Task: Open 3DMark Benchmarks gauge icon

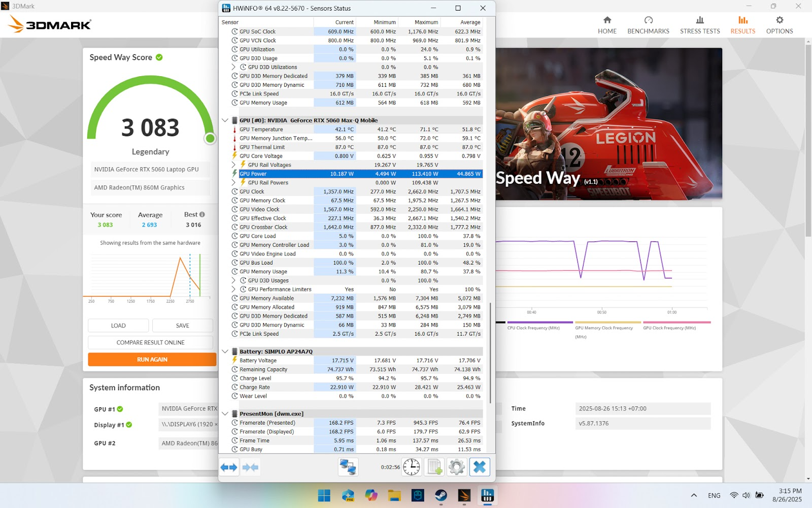Action: [648, 20]
